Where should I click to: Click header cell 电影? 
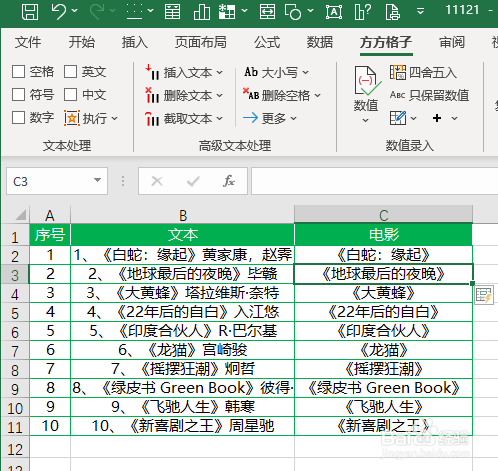[x=383, y=235]
